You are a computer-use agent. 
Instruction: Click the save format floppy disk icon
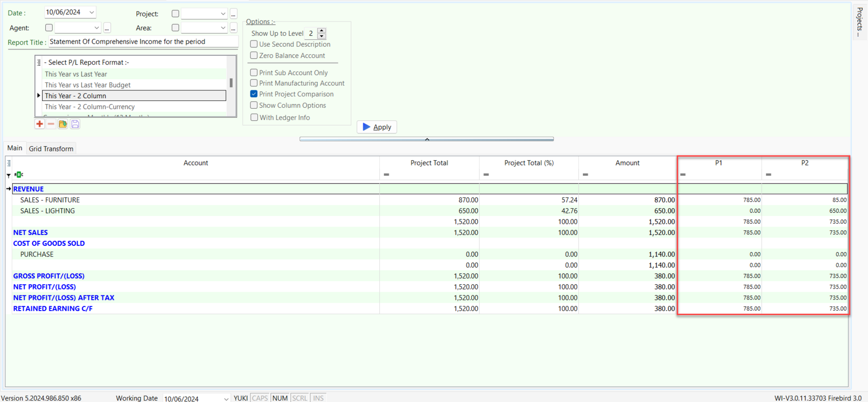pos(75,124)
